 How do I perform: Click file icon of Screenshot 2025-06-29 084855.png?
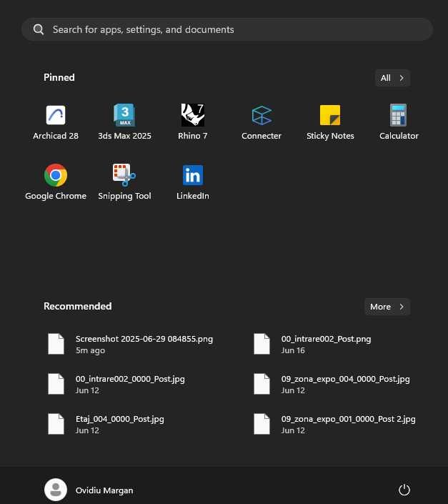pos(56,344)
